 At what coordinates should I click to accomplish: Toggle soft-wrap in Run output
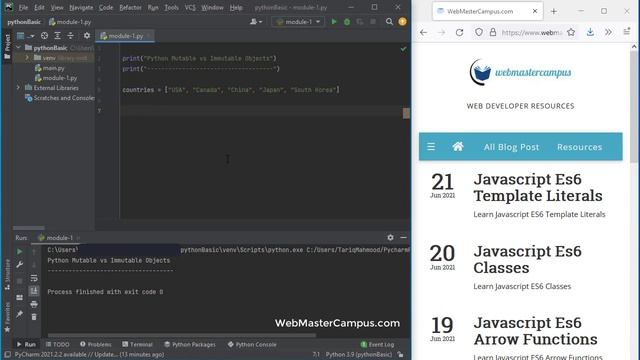(34, 278)
